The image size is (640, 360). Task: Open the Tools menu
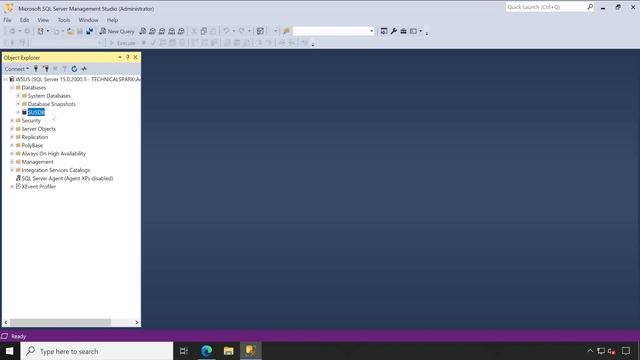pos(64,20)
